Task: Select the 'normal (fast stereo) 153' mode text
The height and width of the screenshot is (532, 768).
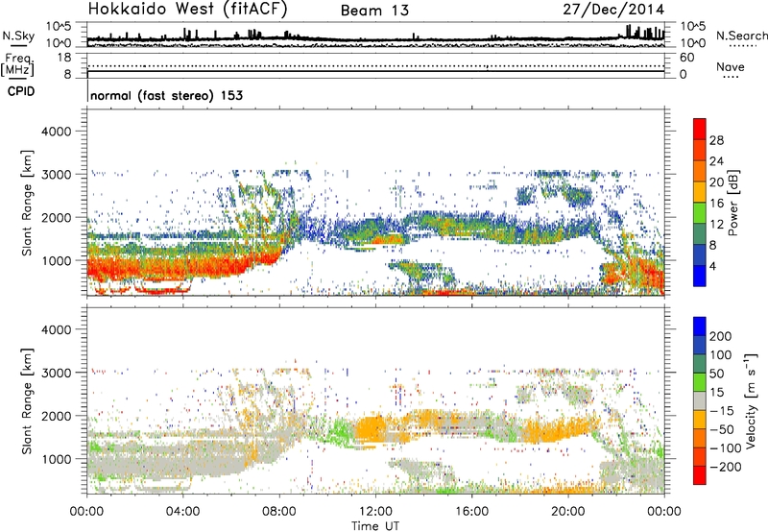Action: [166, 95]
